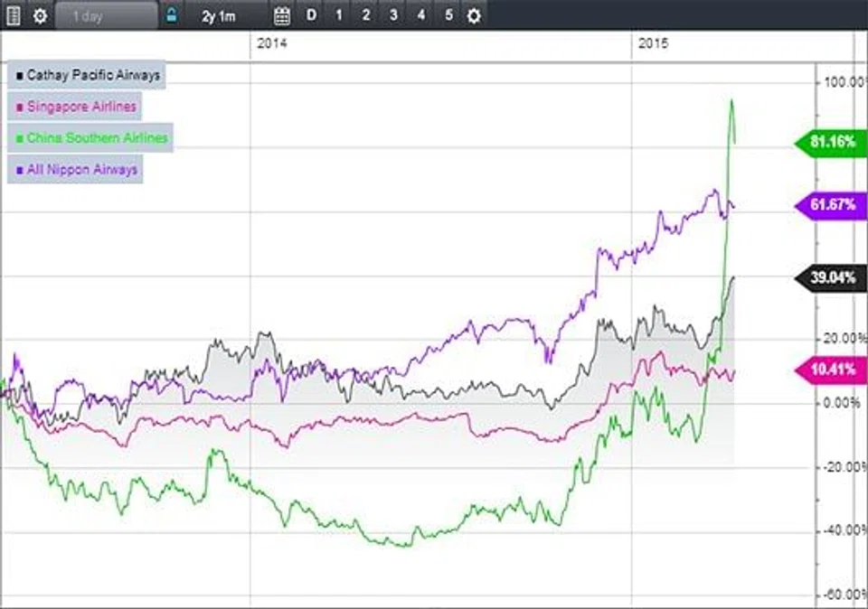Choose preset 2 in toolbar
This screenshot has height=609, width=868.
click(366, 16)
